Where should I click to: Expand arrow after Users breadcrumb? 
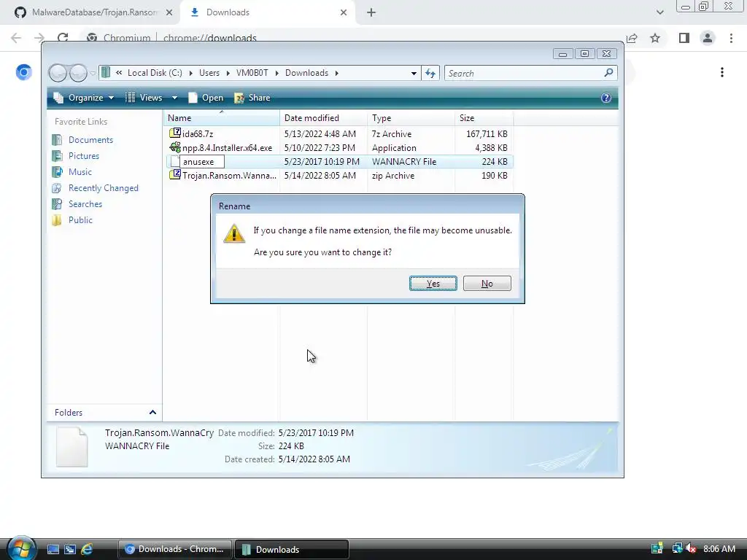click(x=228, y=74)
